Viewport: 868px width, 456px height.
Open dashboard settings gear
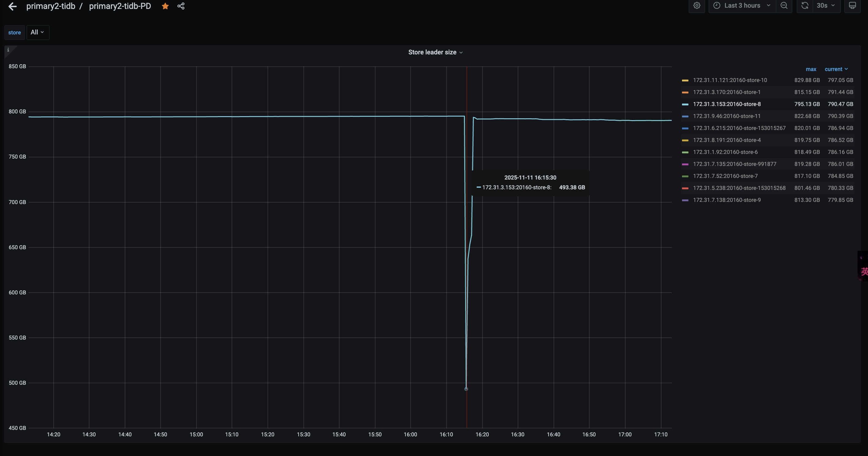pos(696,6)
